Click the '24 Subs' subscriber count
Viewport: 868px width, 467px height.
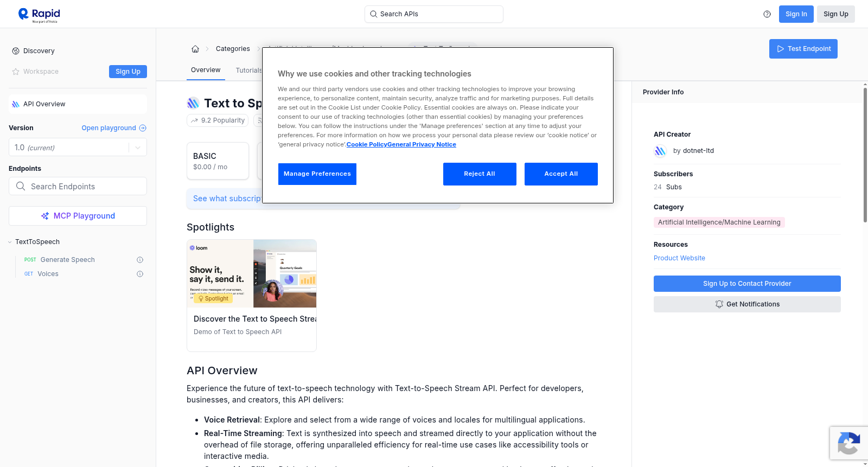(668, 187)
